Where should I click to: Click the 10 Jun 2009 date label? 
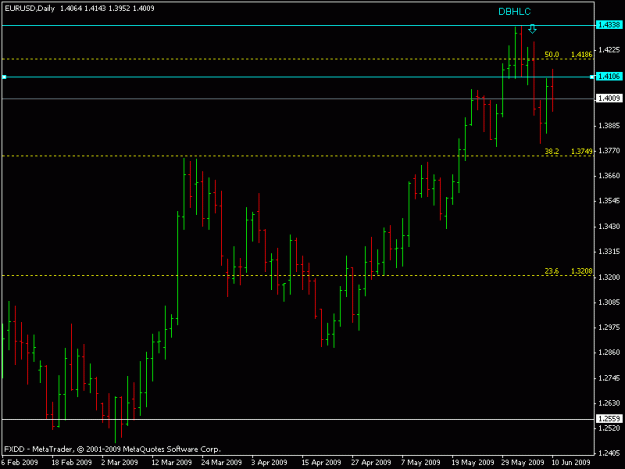571,462
